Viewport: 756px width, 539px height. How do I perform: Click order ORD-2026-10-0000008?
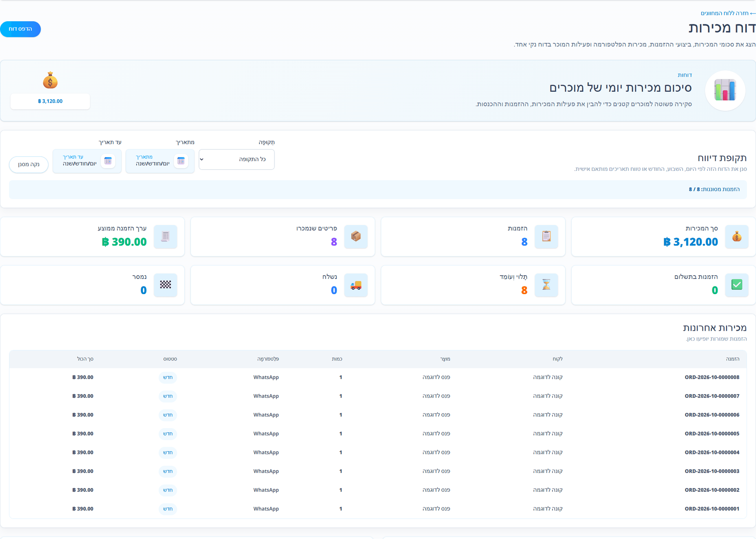[712, 377]
